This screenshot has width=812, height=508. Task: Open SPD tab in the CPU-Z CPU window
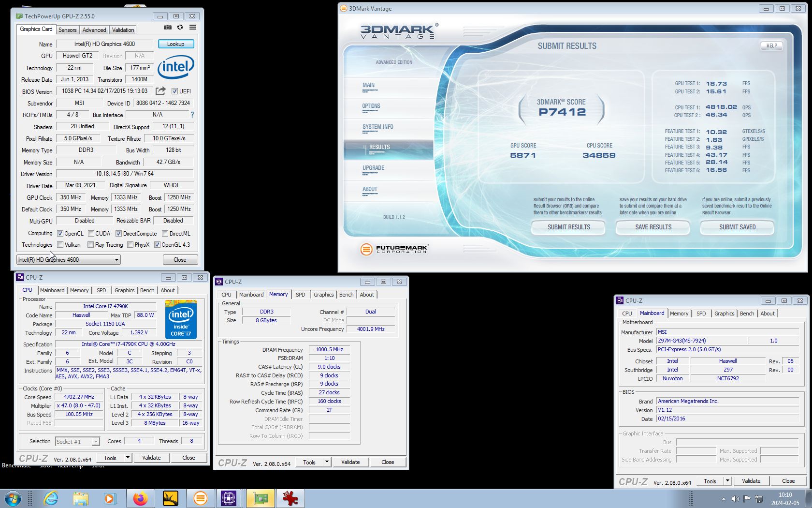click(x=101, y=290)
